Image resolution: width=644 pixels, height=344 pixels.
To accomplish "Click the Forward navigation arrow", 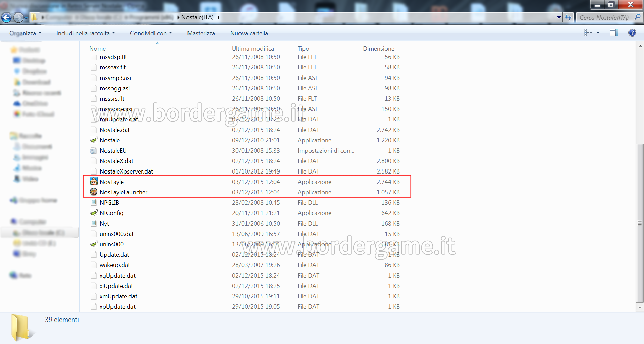I will [18, 17].
